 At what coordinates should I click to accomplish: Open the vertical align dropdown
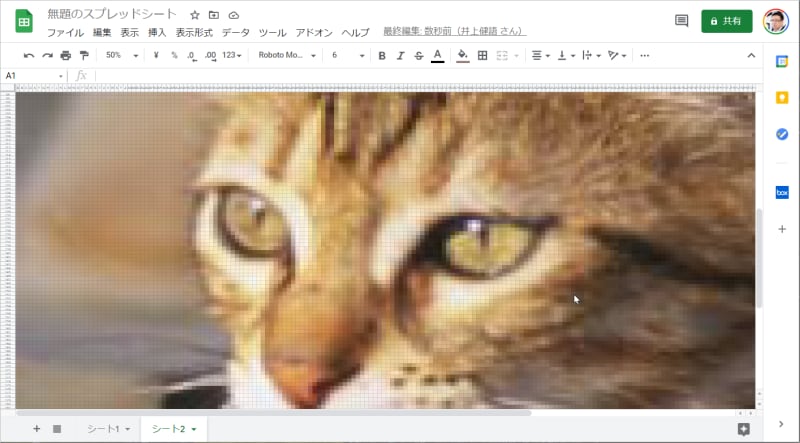pos(566,56)
